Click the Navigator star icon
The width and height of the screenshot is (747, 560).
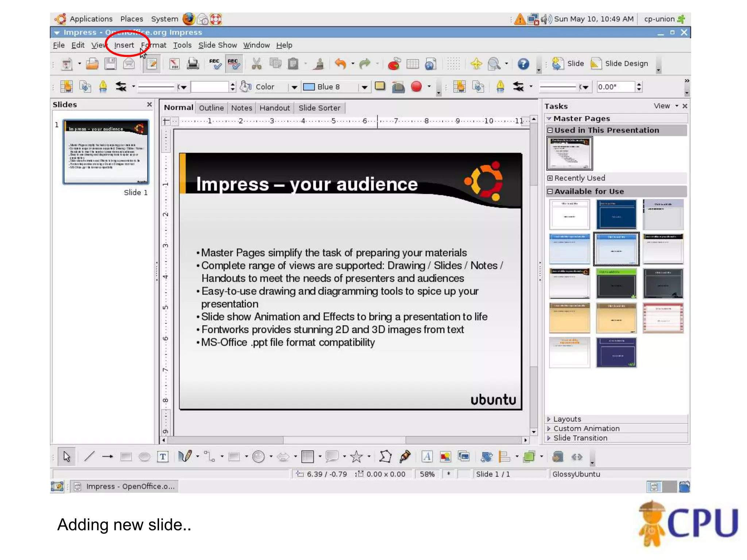(x=476, y=64)
